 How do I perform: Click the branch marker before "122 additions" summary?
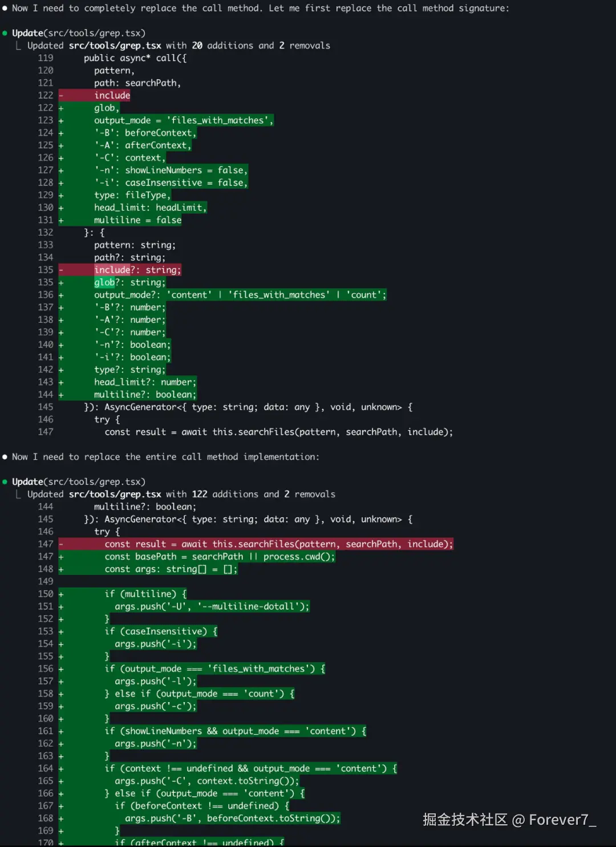click(19, 494)
